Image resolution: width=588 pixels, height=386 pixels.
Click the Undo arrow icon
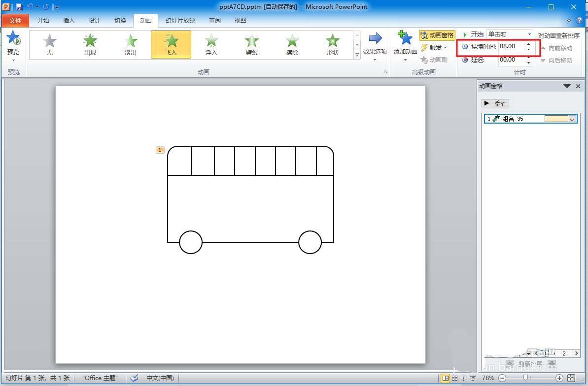click(31, 6)
